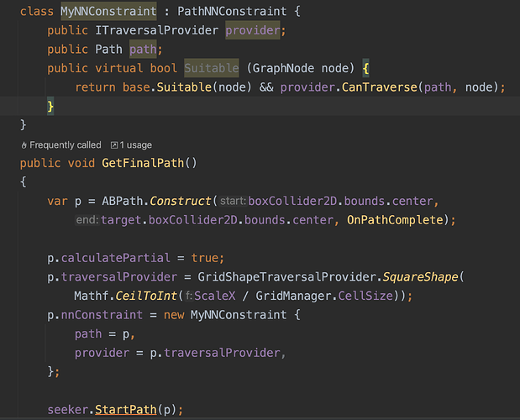This screenshot has height=420, width=520.
Task: Click ScaleX argument
Action: point(215,296)
